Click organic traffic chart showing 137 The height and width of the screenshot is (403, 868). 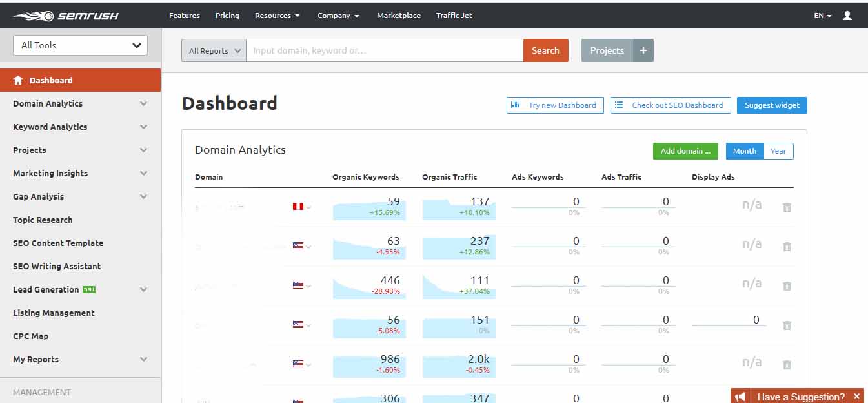459,209
